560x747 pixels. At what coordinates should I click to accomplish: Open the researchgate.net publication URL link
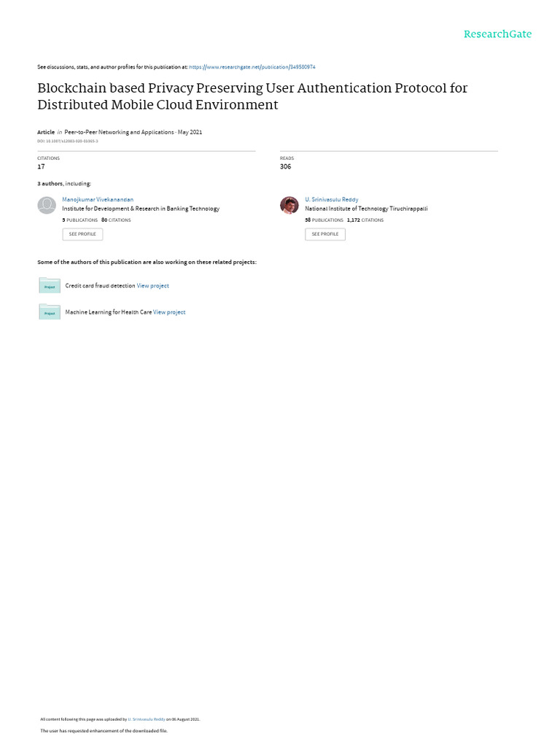click(252, 67)
